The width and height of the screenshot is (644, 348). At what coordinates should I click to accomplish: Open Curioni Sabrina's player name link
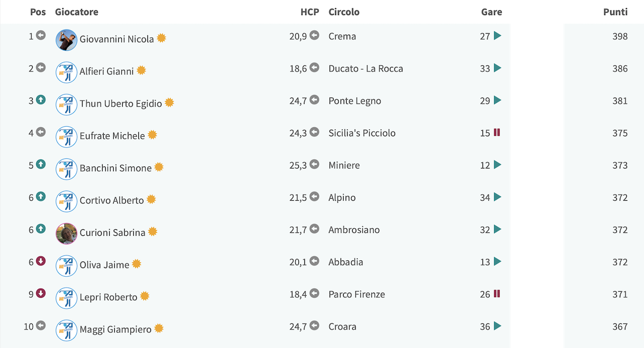(x=112, y=232)
